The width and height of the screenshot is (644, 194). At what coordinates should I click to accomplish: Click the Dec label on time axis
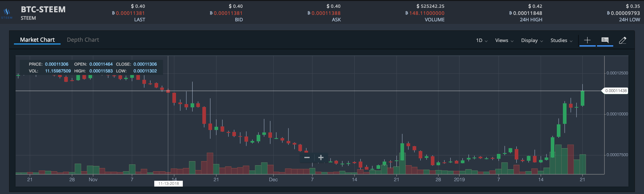(x=273, y=179)
